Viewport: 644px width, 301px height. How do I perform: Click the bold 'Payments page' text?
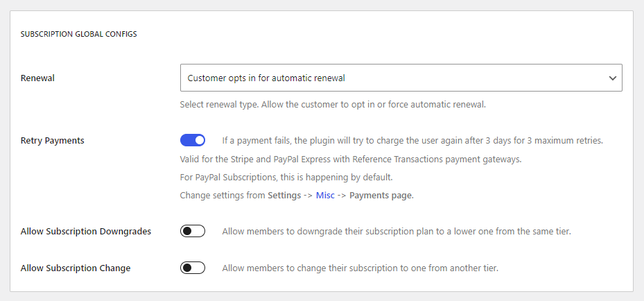click(x=381, y=196)
